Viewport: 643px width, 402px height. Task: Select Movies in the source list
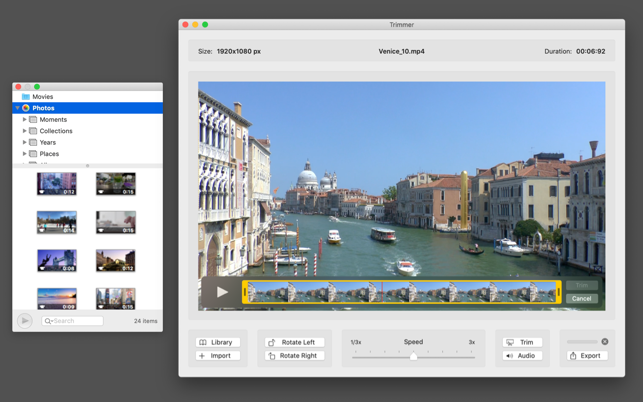coord(43,97)
